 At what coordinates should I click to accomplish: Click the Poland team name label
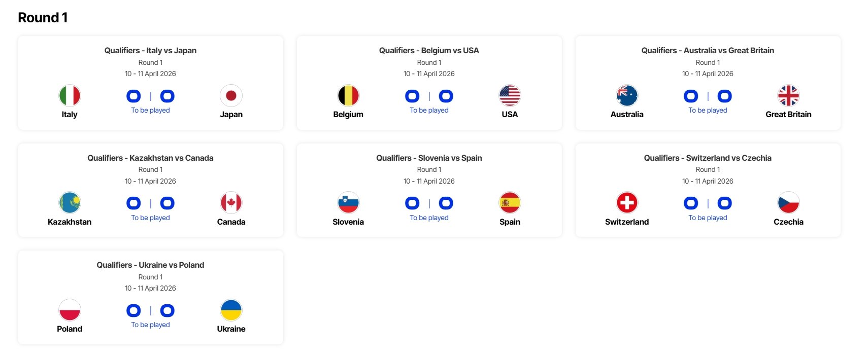tap(70, 329)
